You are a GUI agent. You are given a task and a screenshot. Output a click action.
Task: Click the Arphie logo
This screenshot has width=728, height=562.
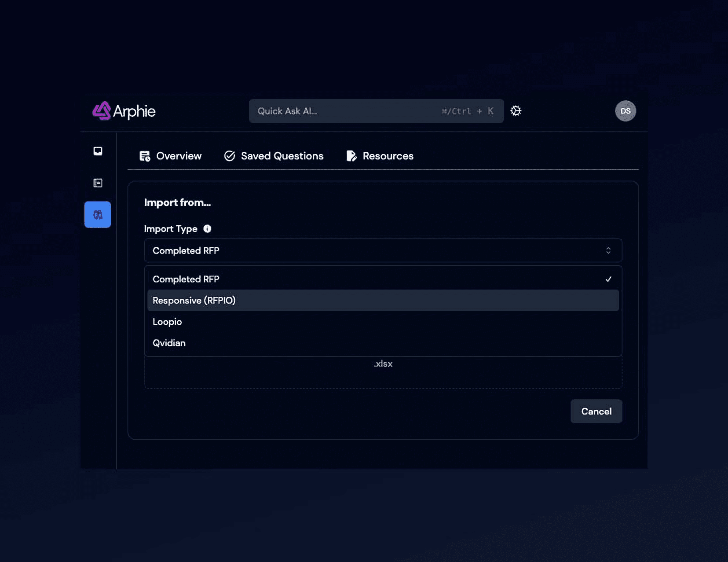click(x=124, y=111)
